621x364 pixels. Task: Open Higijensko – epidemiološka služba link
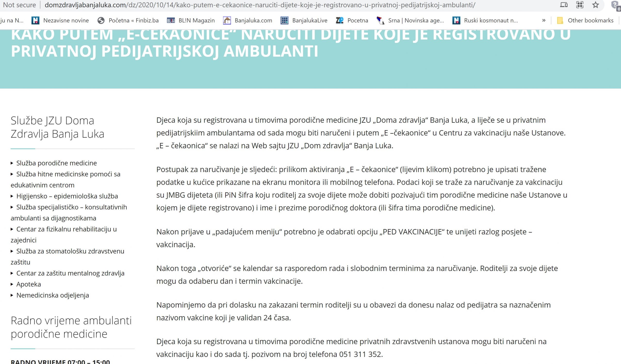(67, 196)
